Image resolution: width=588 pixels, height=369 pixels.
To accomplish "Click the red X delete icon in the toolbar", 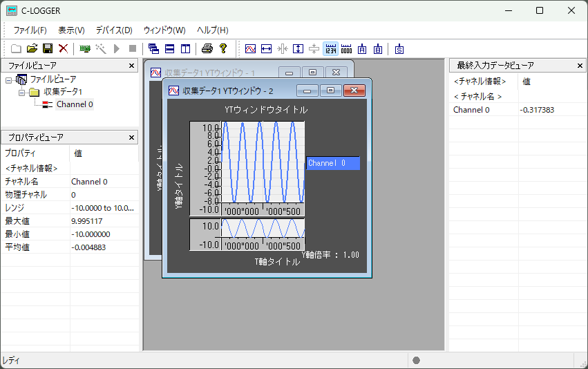I will 63,48.
